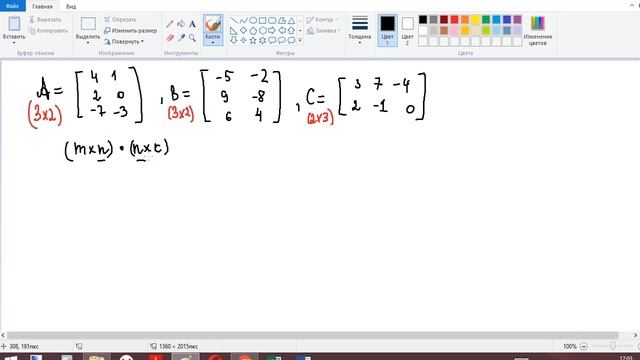Open Изменение цветов color editor
640x360 pixels.
click(x=538, y=31)
